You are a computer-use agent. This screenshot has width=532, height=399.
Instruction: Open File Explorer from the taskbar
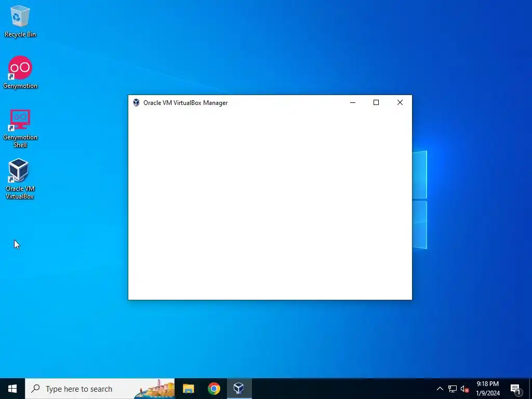click(x=188, y=389)
